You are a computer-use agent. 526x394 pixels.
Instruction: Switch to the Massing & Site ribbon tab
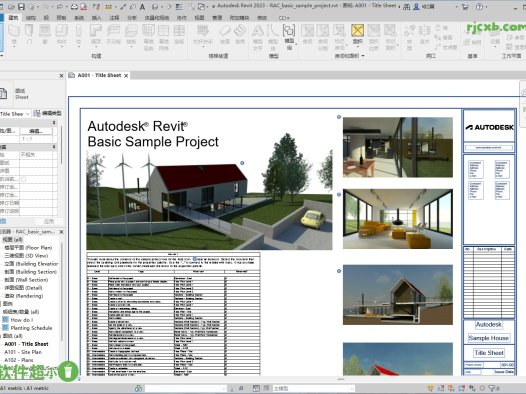(x=157, y=18)
